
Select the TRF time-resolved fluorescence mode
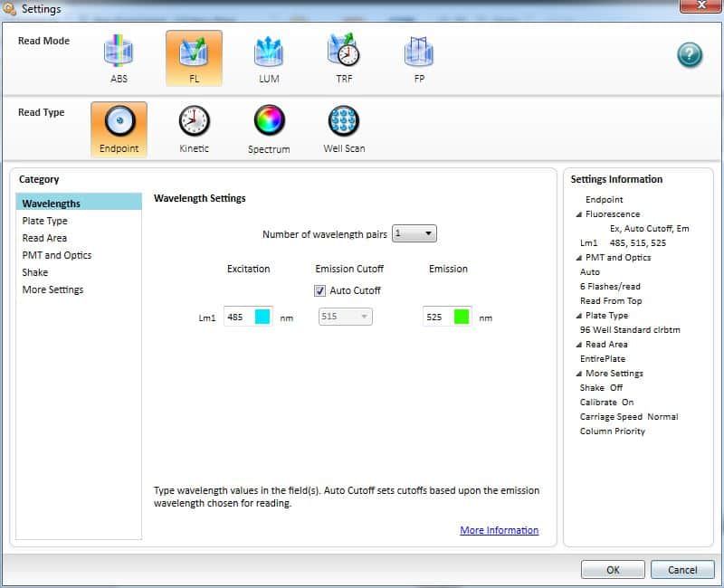click(x=344, y=59)
